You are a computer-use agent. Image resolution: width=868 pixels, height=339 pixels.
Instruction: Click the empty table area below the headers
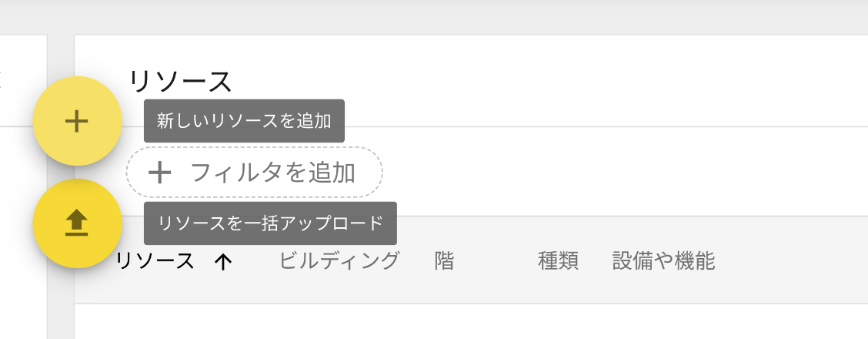pos(470,321)
